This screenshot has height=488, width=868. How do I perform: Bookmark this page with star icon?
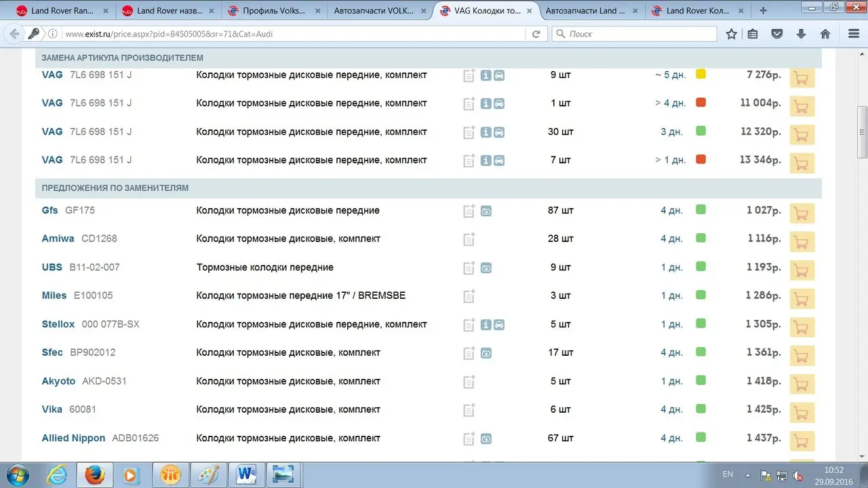pos(731,34)
